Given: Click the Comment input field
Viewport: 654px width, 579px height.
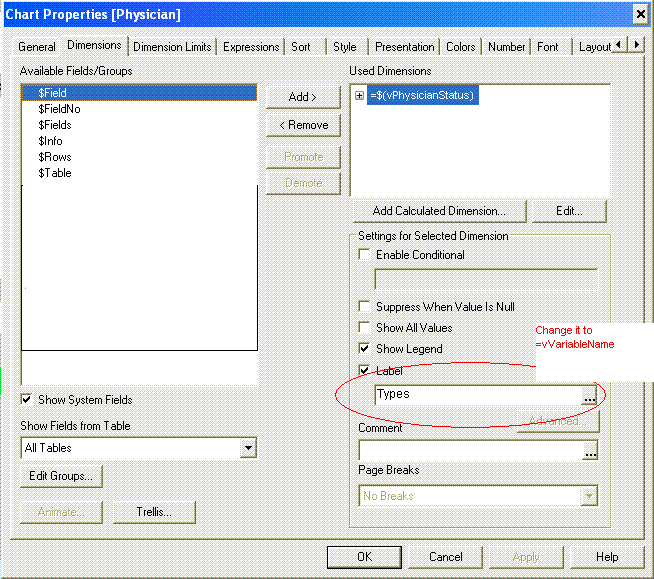Looking at the screenshot, I should (x=470, y=451).
